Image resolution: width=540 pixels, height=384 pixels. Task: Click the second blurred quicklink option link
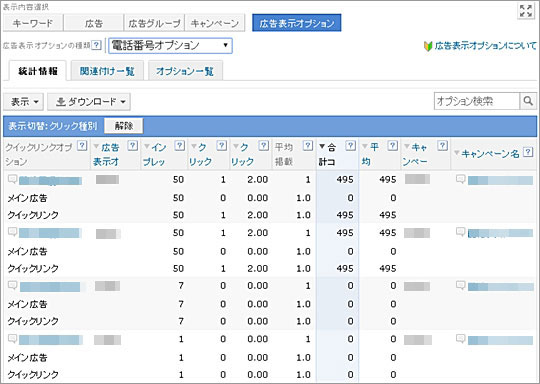point(50,233)
